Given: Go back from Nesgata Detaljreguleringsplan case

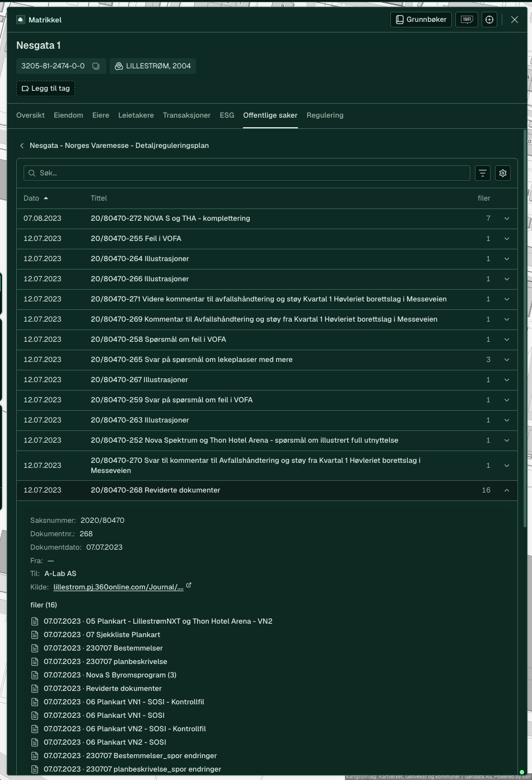Looking at the screenshot, I should click(x=22, y=146).
